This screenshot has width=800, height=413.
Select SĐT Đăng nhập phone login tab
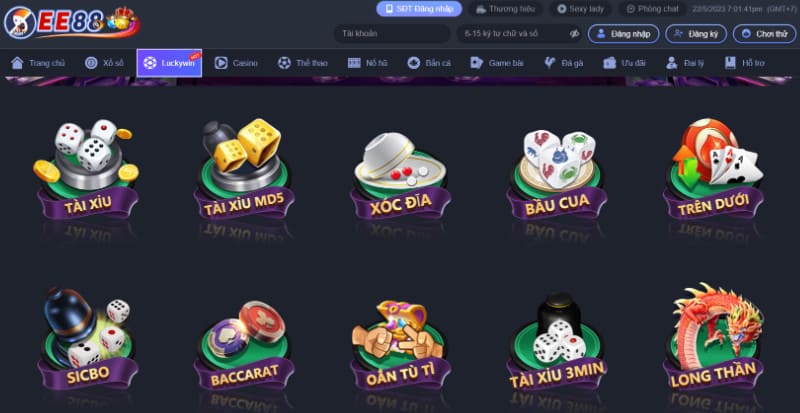(x=419, y=9)
